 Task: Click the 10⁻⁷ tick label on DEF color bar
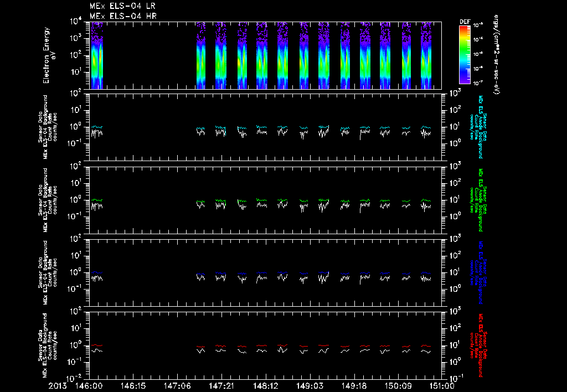pyautogui.click(x=478, y=83)
